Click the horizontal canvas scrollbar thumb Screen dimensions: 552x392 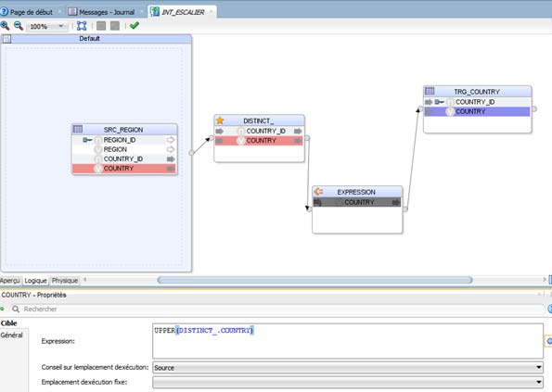[315, 280]
